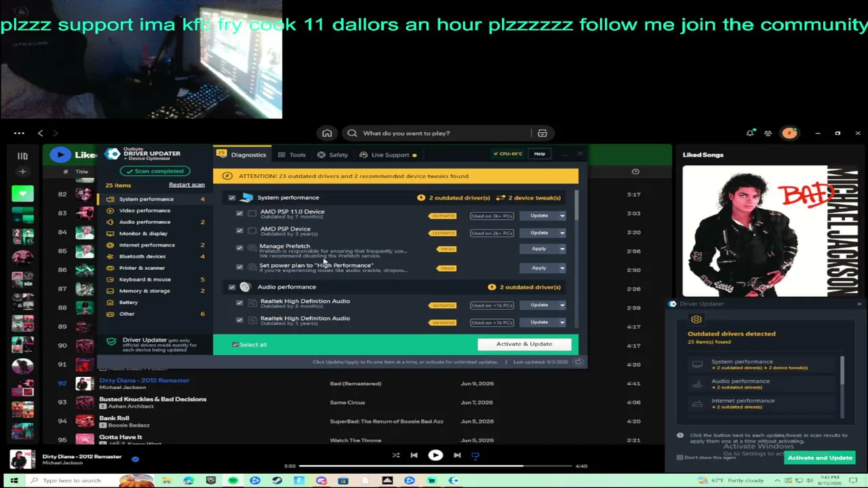Screen dimensions: 868x488
Task: Seek on the song progress bar
Action: pyautogui.click(x=436, y=466)
